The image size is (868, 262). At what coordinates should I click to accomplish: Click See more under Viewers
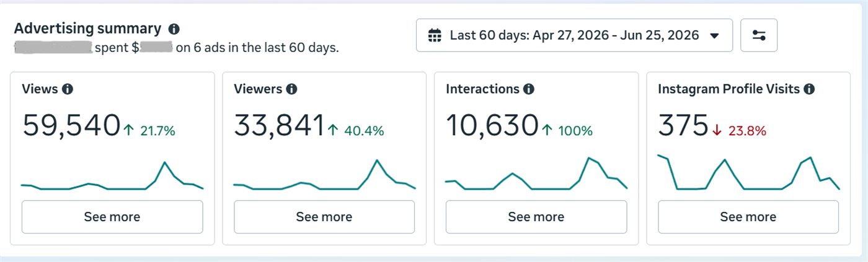tap(324, 217)
